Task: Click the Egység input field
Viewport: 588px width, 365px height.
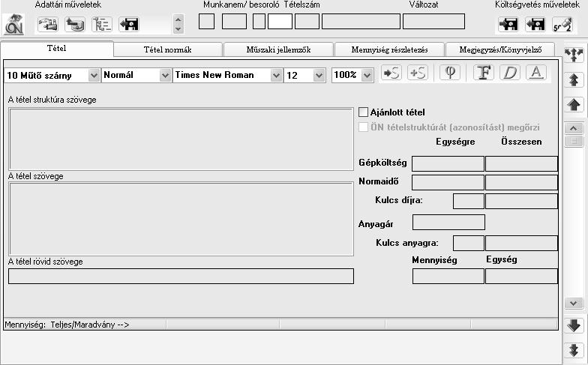Action: point(522,276)
